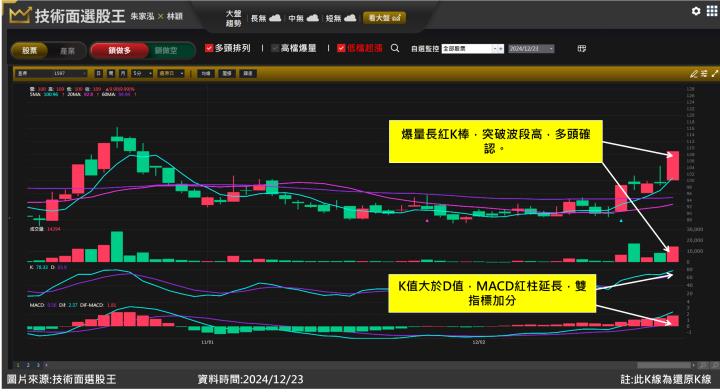Image resolution: width=720 pixels, height=392 pixels.
Task: Click the 朱家泓 × 林穎 author text
Action: (x=157, y=16)
